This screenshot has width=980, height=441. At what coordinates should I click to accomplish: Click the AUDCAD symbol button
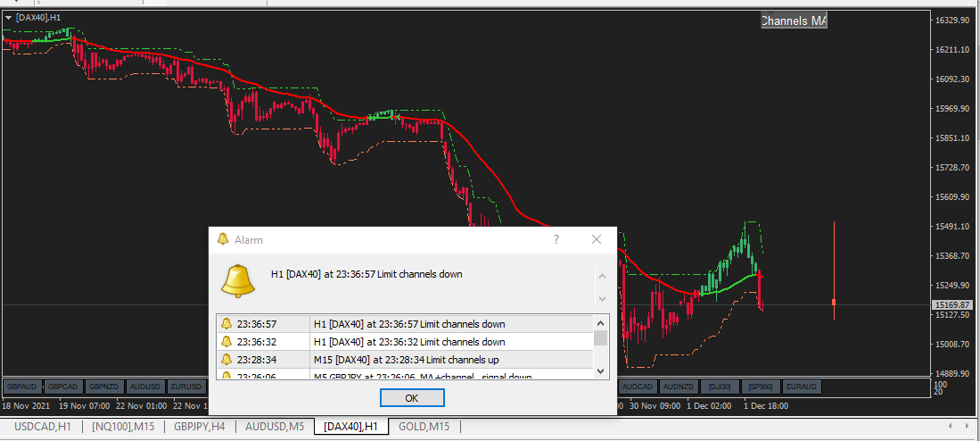click(x=637, y=387)
